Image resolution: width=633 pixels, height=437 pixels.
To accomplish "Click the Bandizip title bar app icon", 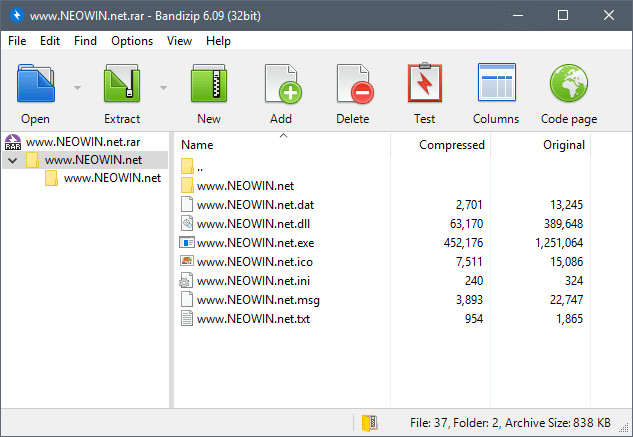I will point(17,15).
